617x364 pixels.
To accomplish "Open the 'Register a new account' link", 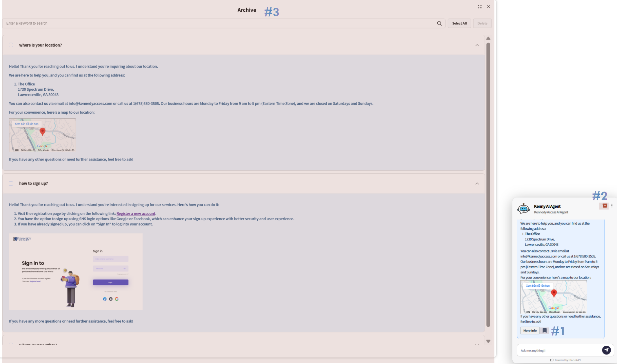I will tap(136, 214).
